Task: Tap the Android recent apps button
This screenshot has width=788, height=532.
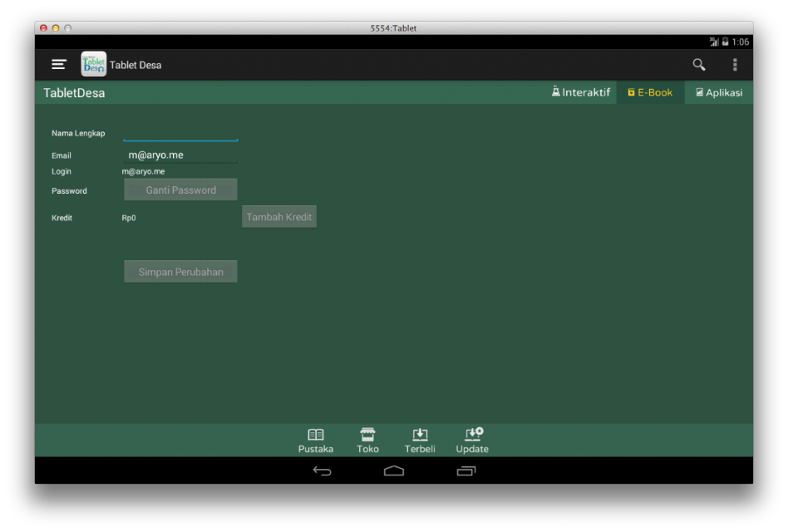Action: pos(465,470)
